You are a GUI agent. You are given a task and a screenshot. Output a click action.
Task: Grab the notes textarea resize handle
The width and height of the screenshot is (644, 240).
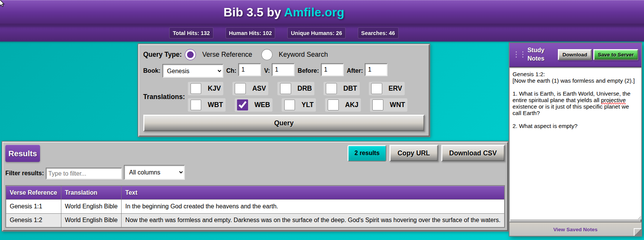(x=639, y=218)
